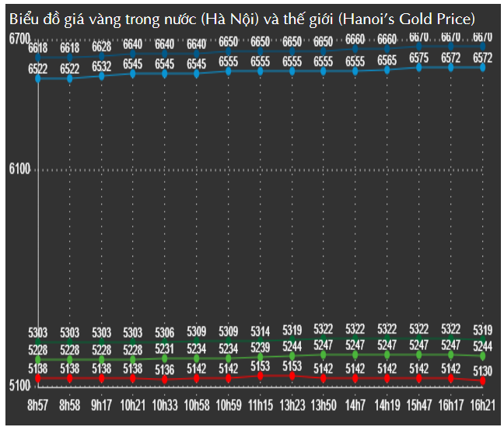Click the 14h7 x-axis time label

coord(355,405)
